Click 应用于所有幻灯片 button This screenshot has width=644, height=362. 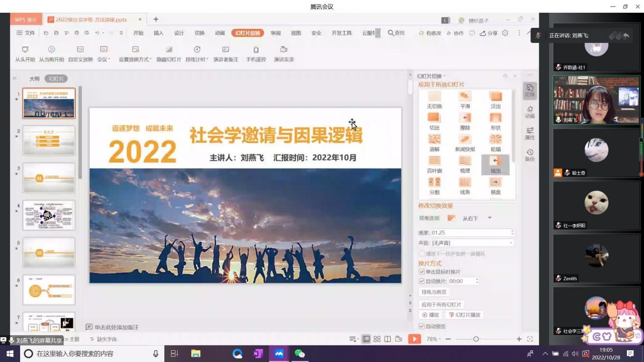pyautogui.click(x=441, y=304)
